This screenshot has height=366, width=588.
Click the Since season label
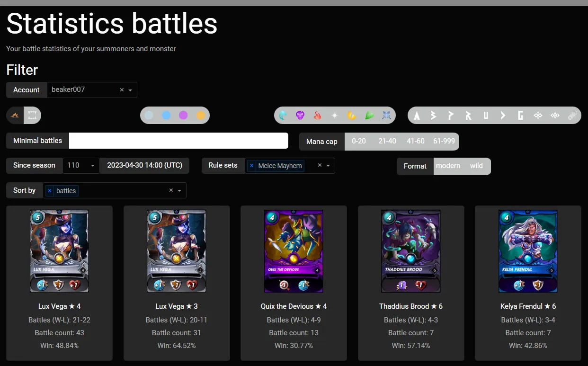pos(34,166)
